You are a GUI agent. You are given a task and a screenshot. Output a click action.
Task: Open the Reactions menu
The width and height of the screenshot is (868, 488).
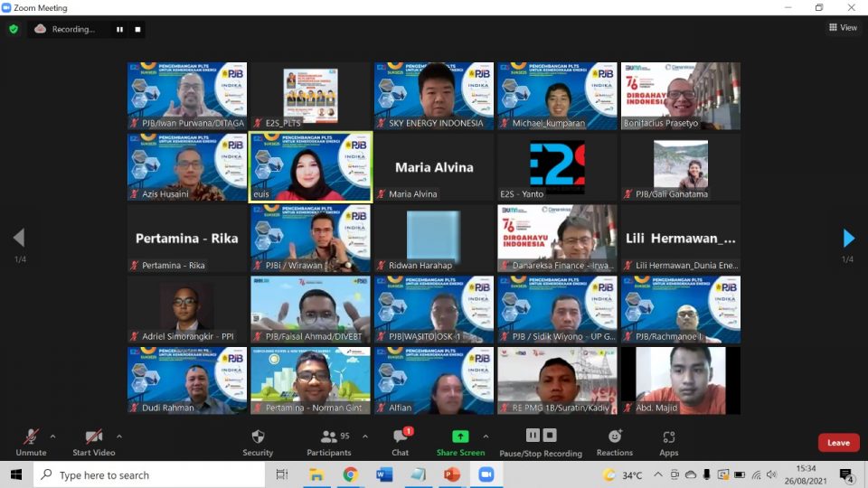tap(615, 441)
